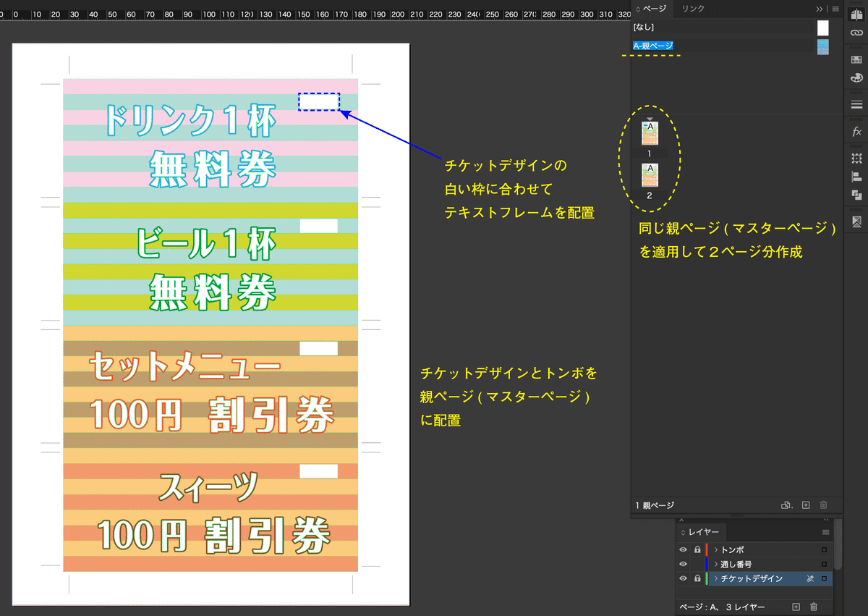
Task: Open the Stroke panel icon
Action: pyautogui.click(x=856, y=105)
